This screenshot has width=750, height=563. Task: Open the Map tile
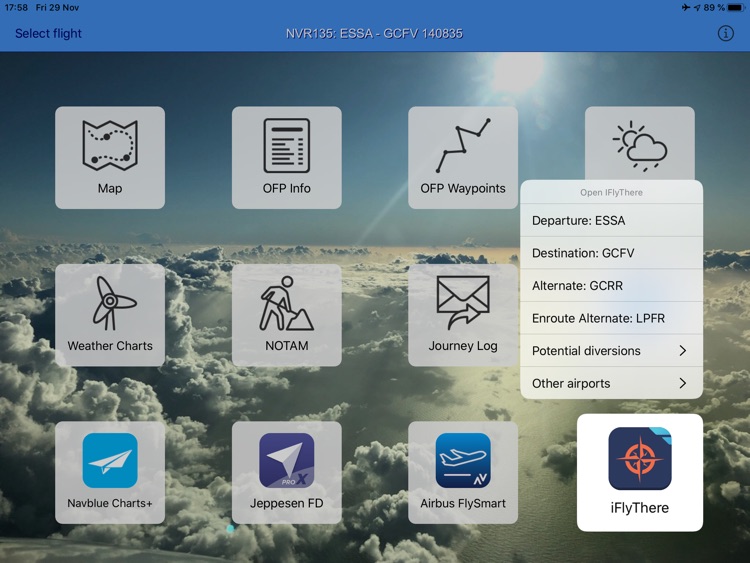point(110,157)
